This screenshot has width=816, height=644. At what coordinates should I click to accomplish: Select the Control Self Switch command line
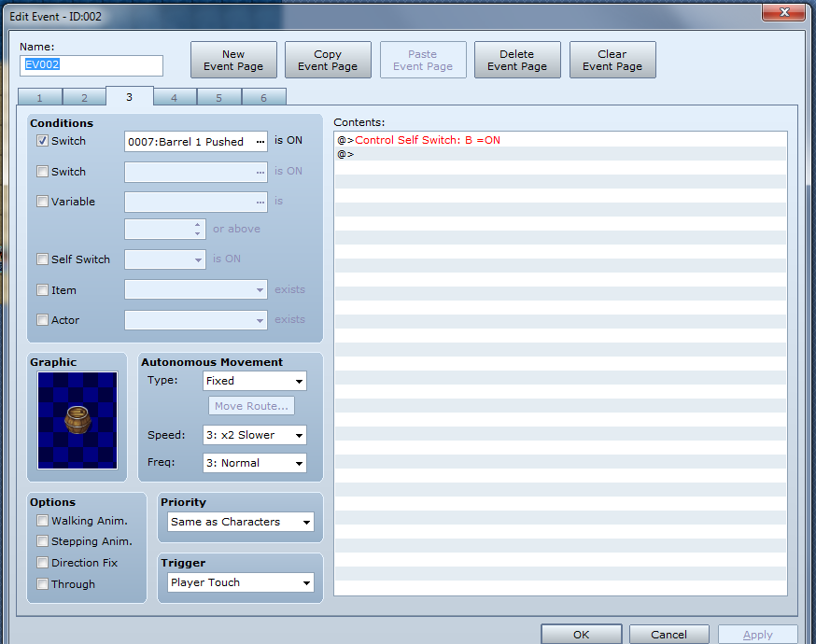(x=428, y=140)
